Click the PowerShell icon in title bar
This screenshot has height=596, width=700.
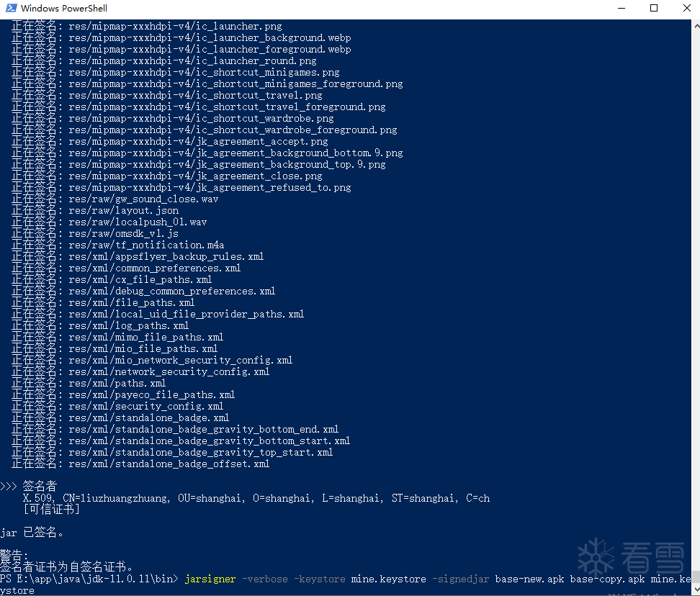pyautogui.click(x=11, y=8)
